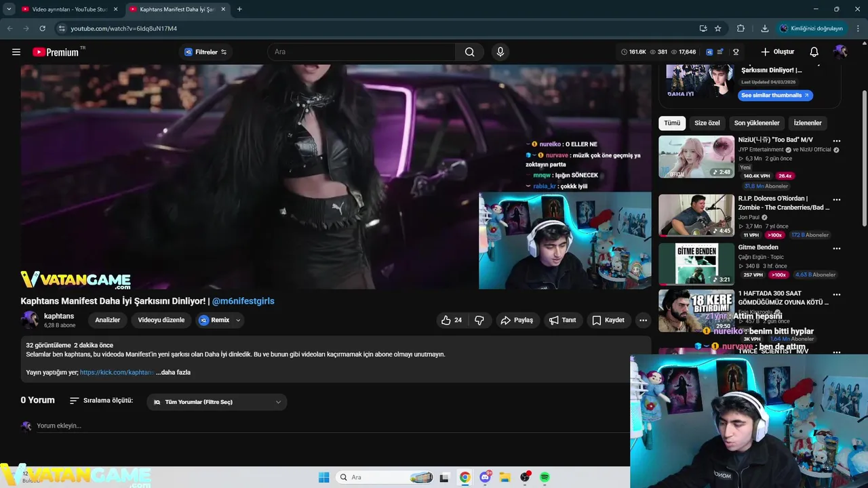Open the Windows Start menu
Image resolution: width=868 pixels, height=488 pixels.
coord(324,477)
